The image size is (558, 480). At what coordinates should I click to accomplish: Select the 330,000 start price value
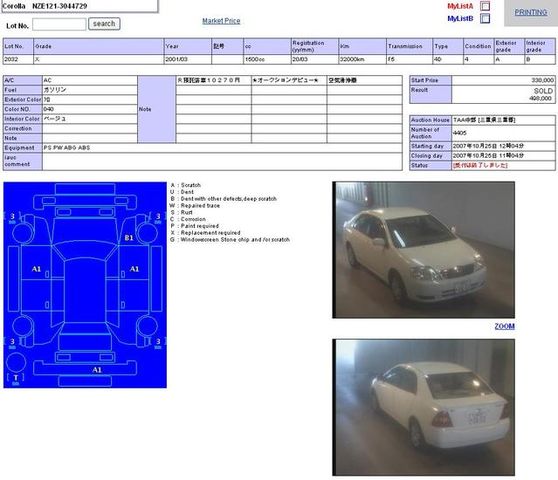point(543,80)
